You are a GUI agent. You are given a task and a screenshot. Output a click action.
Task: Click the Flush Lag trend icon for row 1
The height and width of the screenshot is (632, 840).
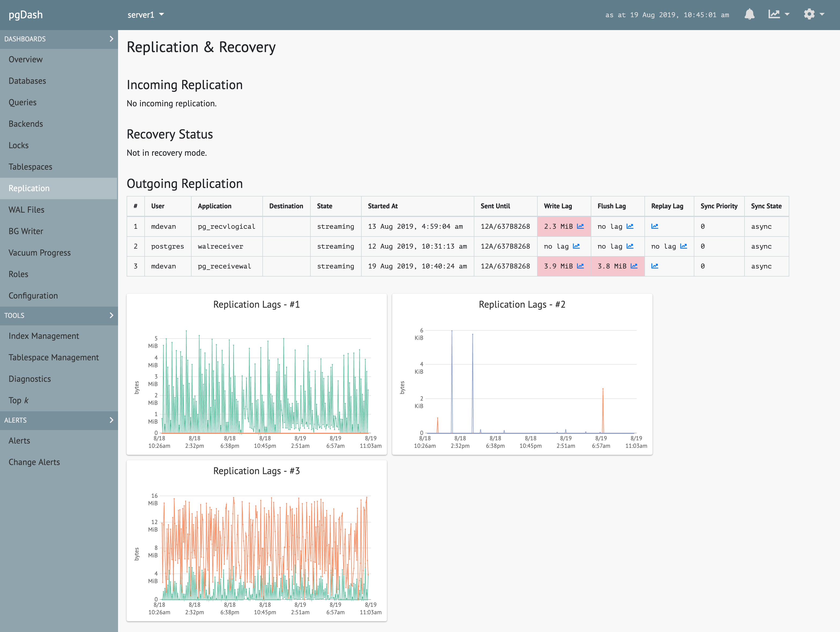[x=634, y=226]
